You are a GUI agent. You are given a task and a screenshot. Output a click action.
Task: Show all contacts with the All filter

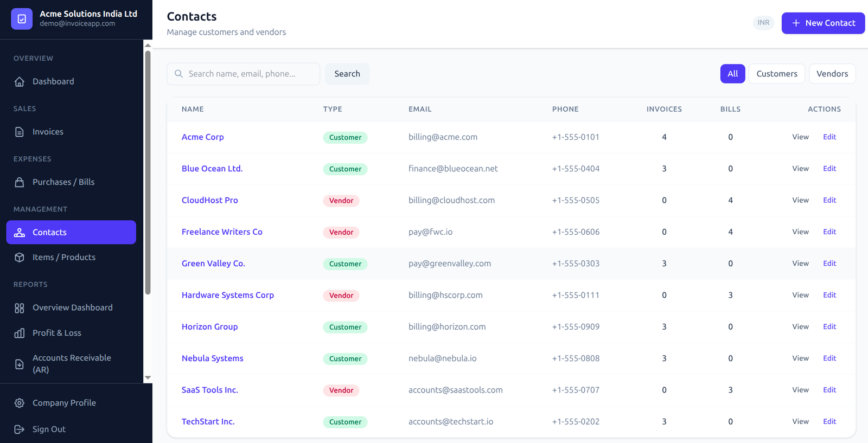point(732,74)
